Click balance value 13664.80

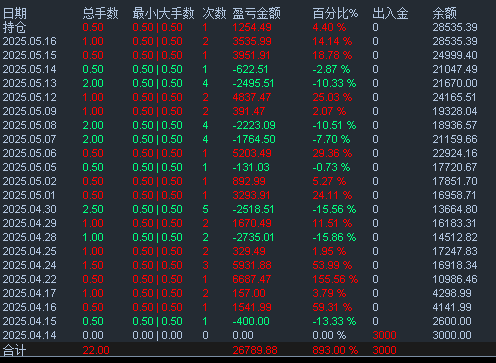455,209
